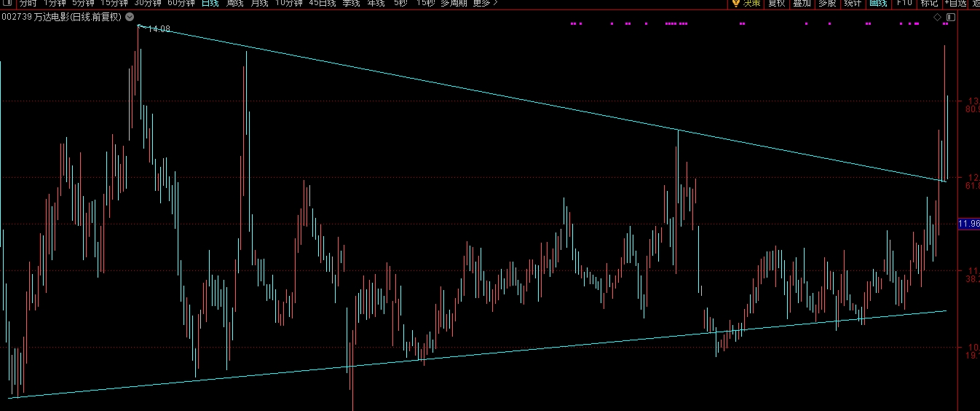Select the 1分钟 period
The width and height of the screenshot is (980, 411).
click(54, 3)
